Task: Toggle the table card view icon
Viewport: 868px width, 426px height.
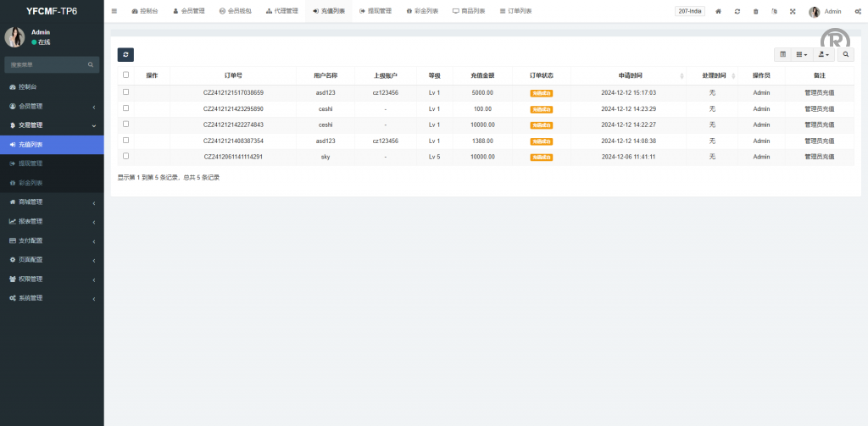Action: tap(783, 54)
